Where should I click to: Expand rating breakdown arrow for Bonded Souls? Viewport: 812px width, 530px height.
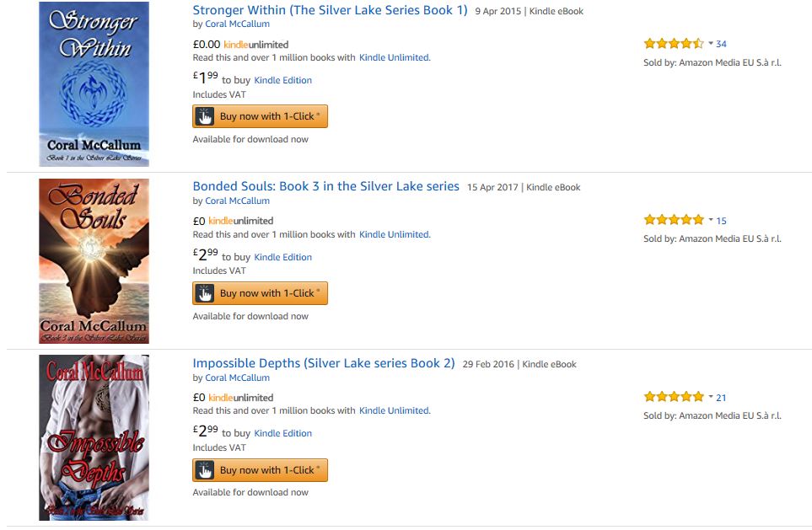[711, 220]
